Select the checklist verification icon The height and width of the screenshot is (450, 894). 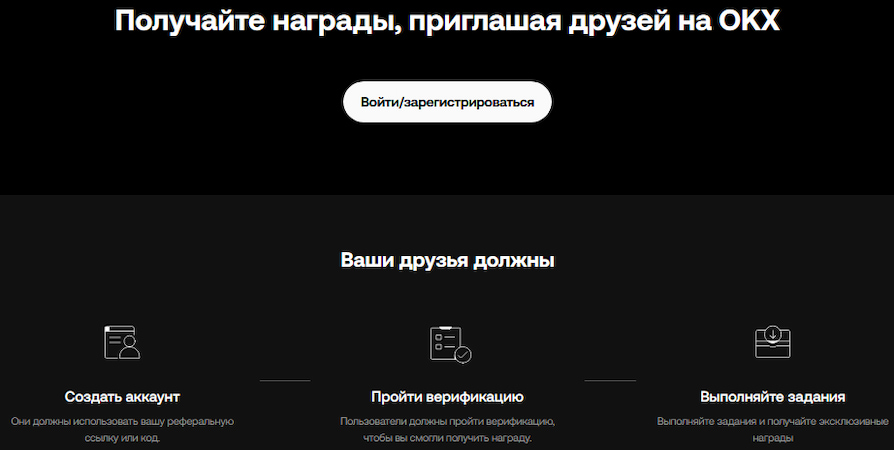click(x=450, y=344)
